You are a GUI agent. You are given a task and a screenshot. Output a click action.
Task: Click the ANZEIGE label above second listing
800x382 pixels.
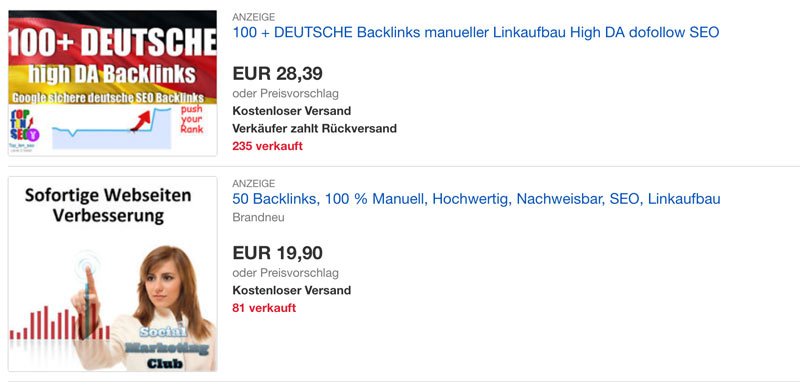pyautogui.click(x=254, y=184)
